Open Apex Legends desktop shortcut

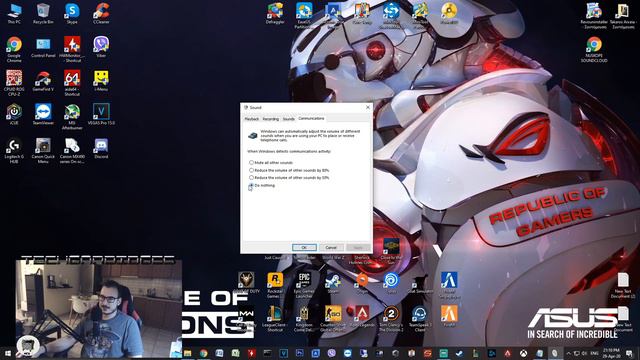(362, 316)
